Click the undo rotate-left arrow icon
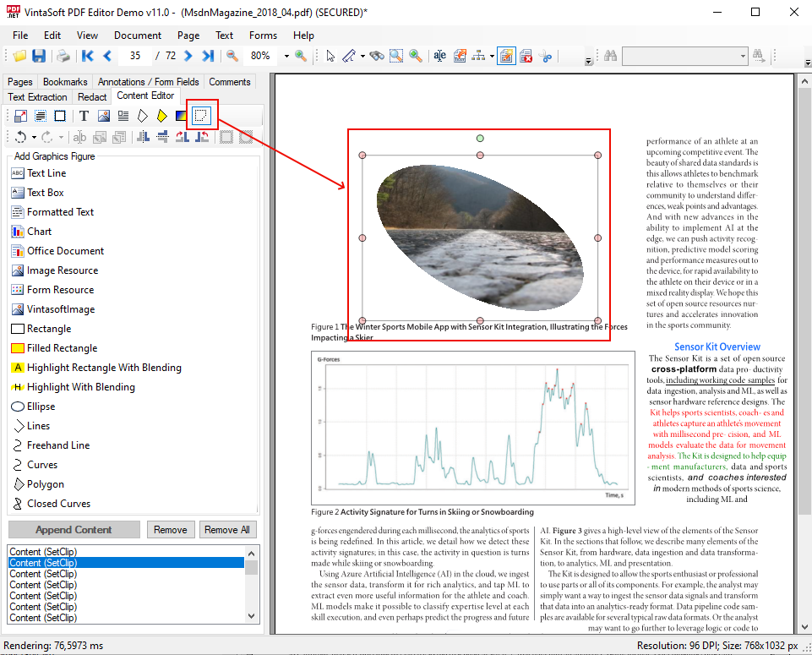This screenshot has width=812, height=655. pyautogui.click(x=21, y=137)
